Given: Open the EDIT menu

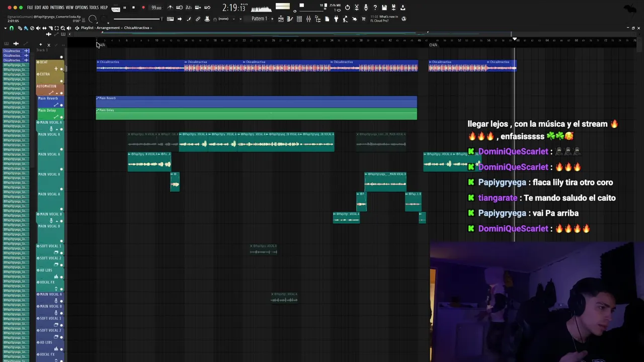Looking at the screenshot, I should point(38,8).
